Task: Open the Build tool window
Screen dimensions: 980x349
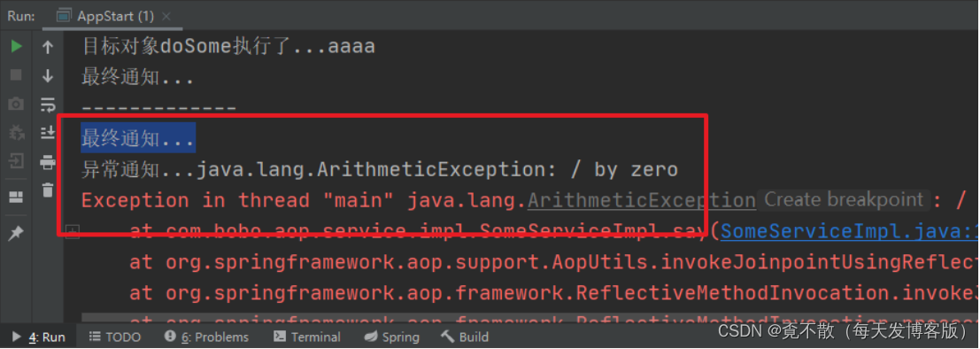Action: [x=465, y=337]
